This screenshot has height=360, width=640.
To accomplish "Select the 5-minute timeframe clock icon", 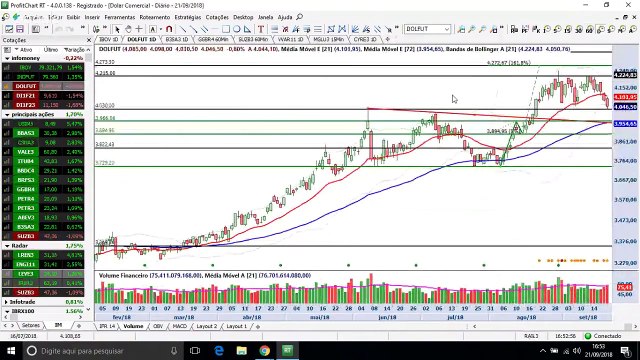I will 558,29.
